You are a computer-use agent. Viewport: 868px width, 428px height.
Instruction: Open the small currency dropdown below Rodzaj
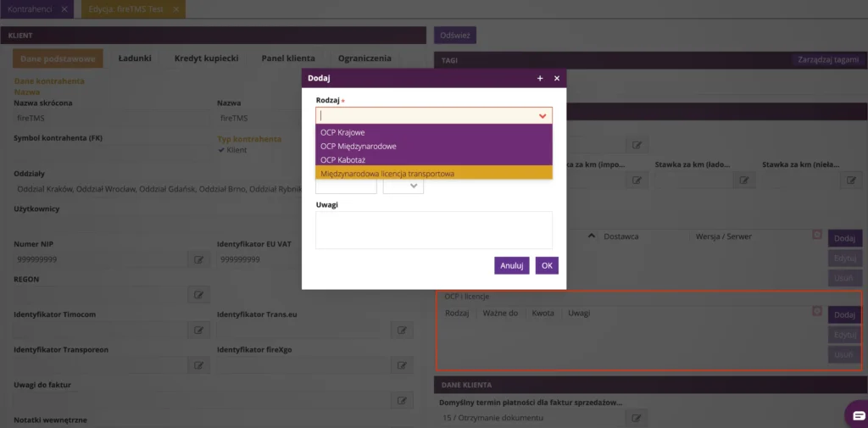(403, 186)
